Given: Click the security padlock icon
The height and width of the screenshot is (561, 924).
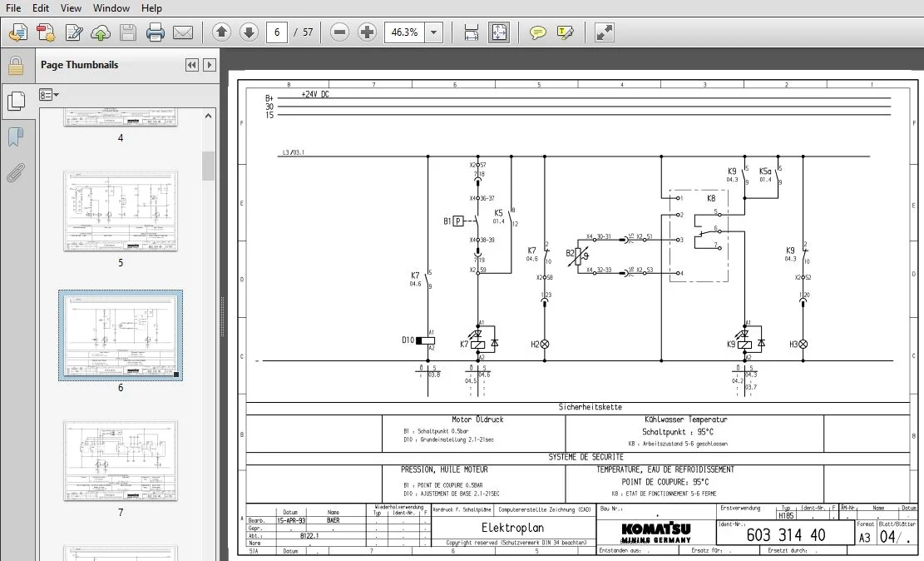Looking at the screenshot, I should click(16, 66).
